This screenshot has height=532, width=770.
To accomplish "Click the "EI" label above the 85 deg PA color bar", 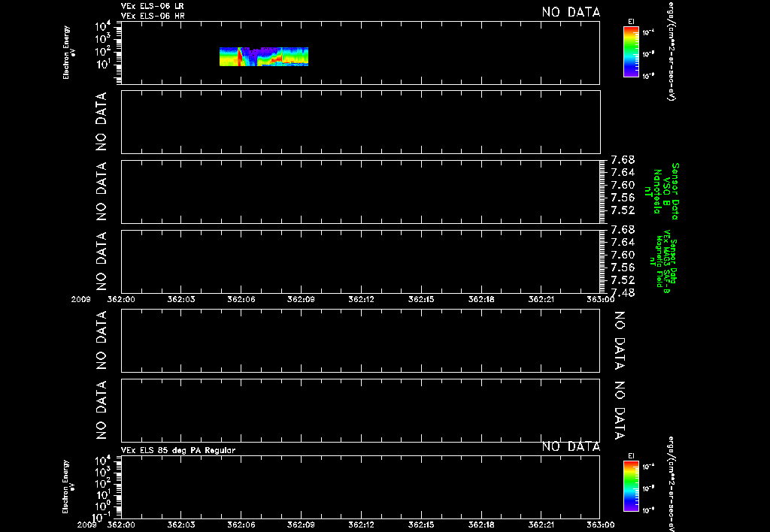I will click(x=631, y=456).
